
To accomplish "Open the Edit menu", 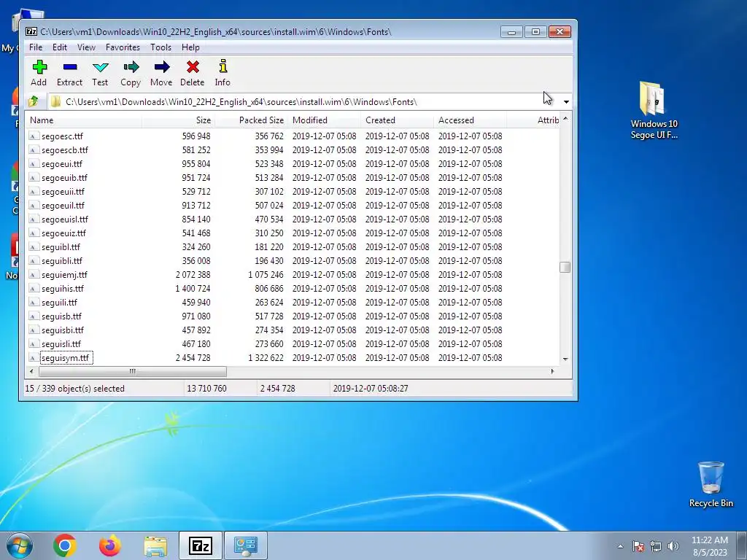I will [60, 47].
